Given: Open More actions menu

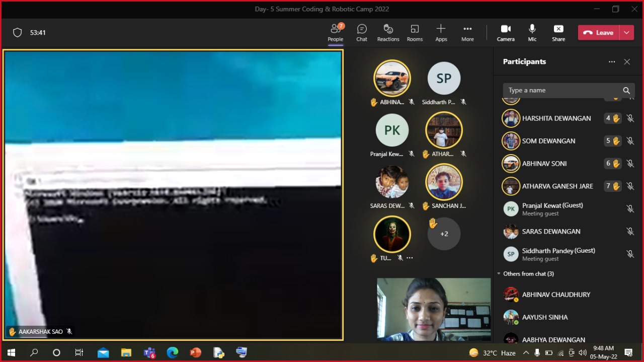Looking at the screenshot, I should pos(467,33).
